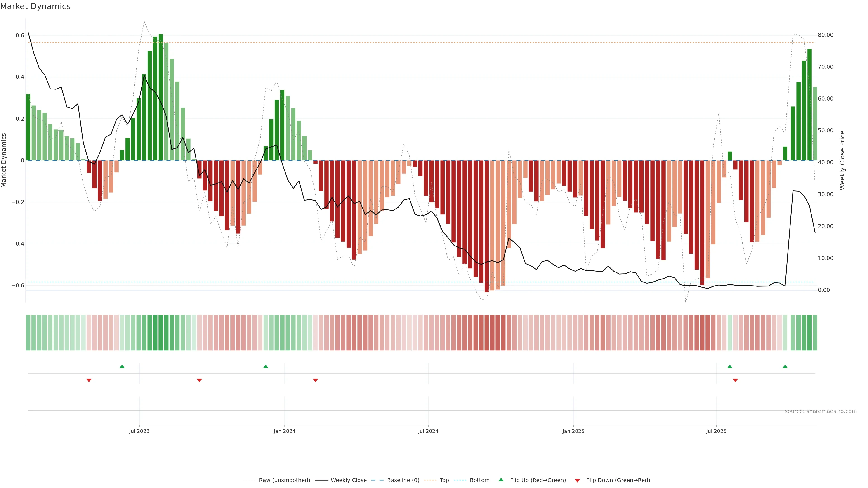
Task: Click the leftmost green heatmap strip cell
Action: click(28, 332)
